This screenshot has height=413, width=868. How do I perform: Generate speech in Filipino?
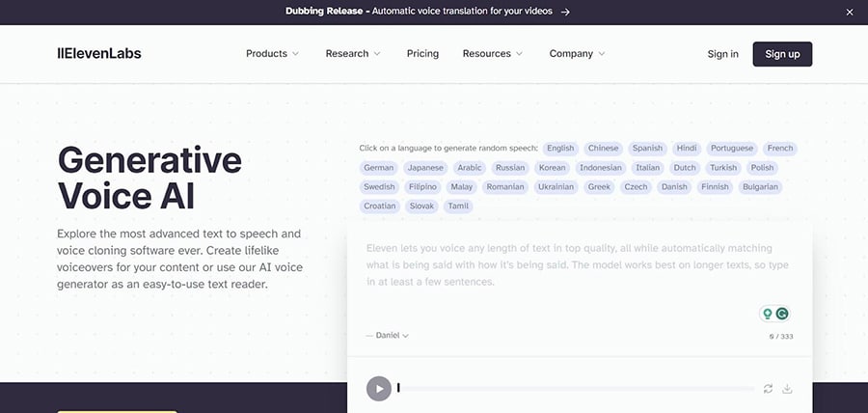(x=423, y=187)
